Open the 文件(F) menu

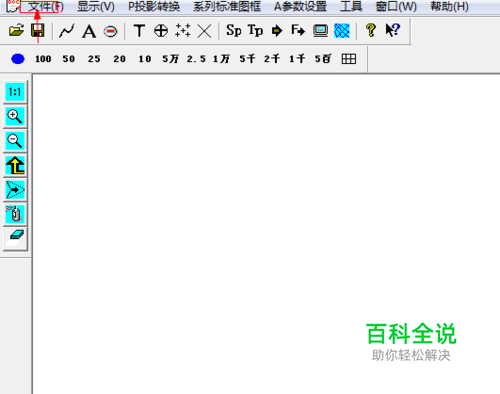point(45,6)
